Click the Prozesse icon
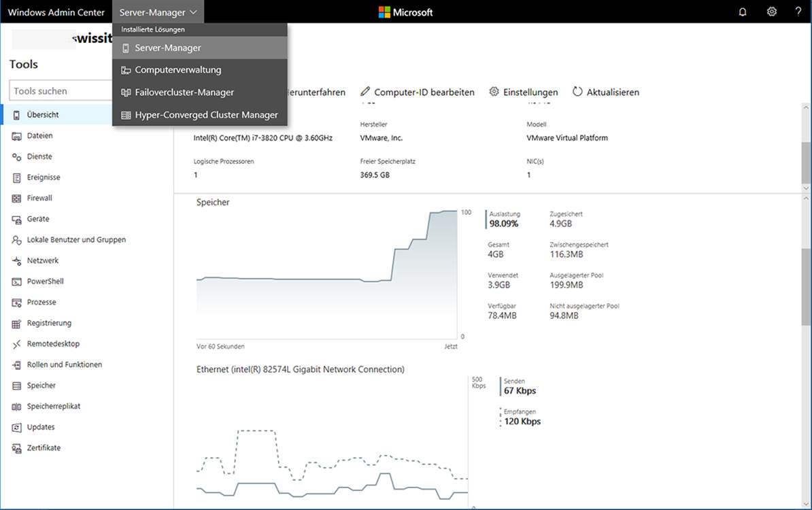This screenshot has height=510, width=812. coord(16,303)
